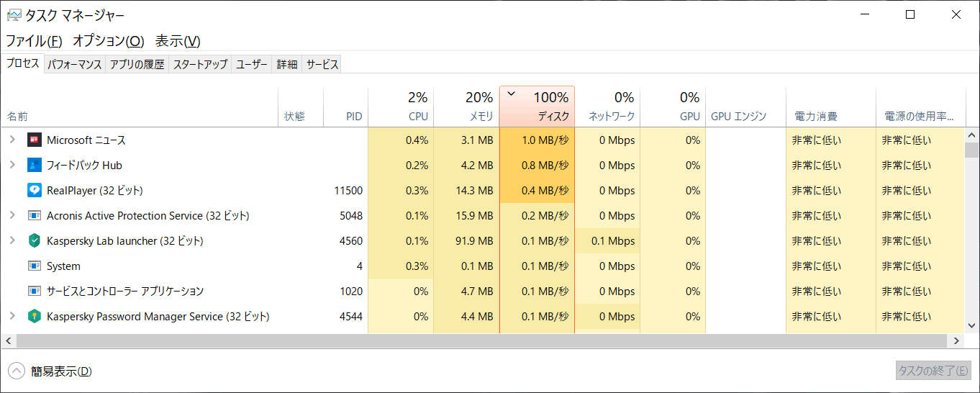Click the System process icon
Screen dimensions: 980x393
(35, 266)
